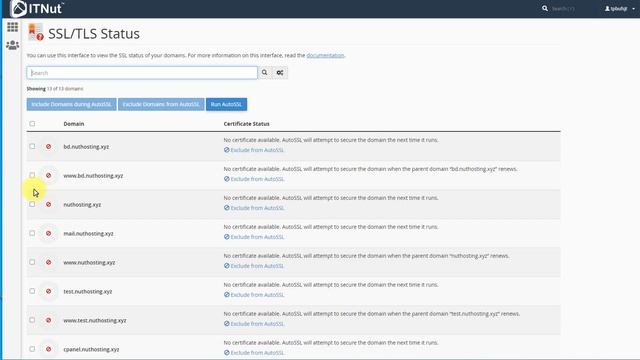Enable the cpanel.nuthosting.xyz checkbox

pyautogui.click(x=32, y=349)
